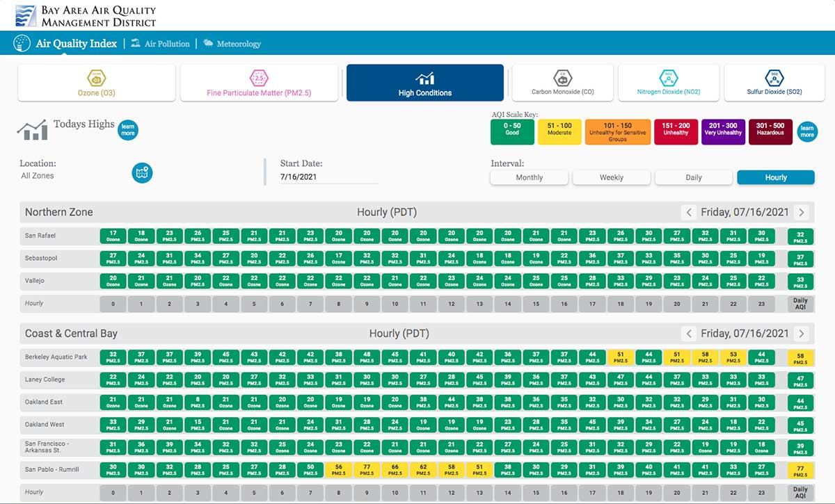Image resolution: width=835 pixels, height=504 pixels.
Task: Select the Vallejo station row label
Action: click(35, 281)
